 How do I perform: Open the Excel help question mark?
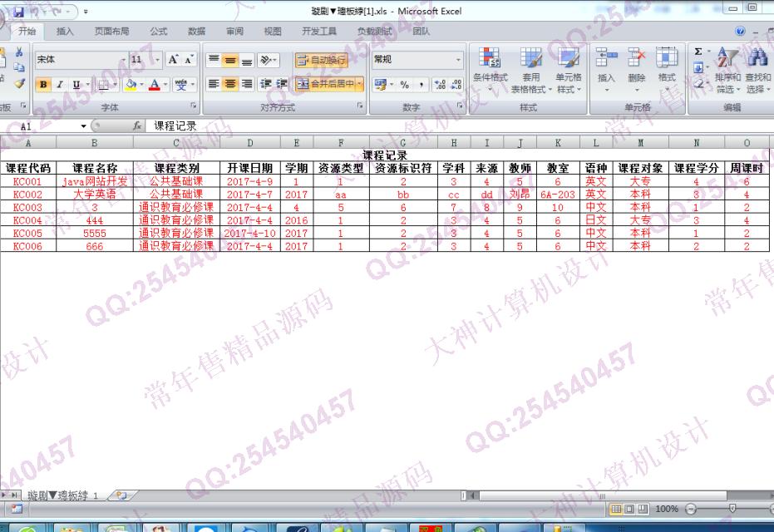coord(740,31)
